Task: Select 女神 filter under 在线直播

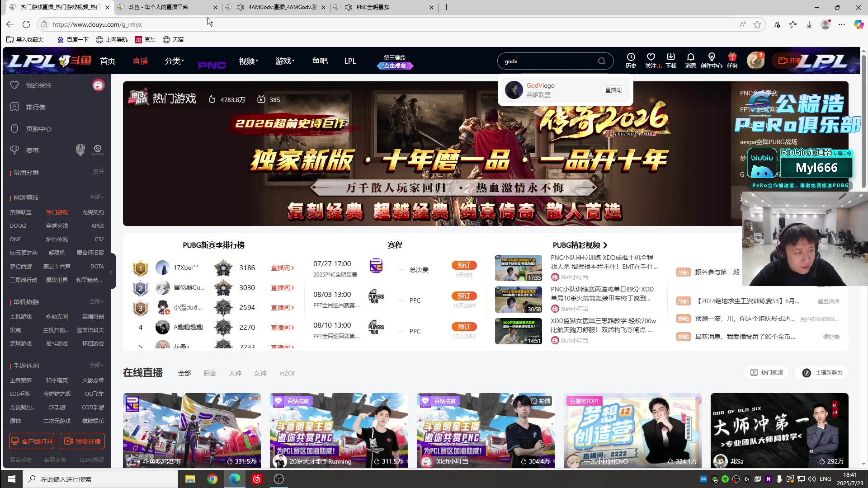Action: tap(260, 373)
